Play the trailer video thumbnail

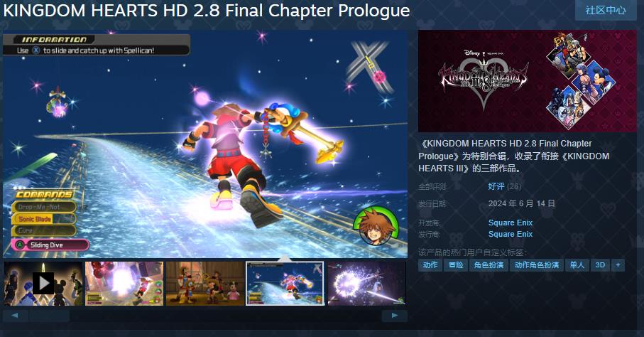coord(43,284)
